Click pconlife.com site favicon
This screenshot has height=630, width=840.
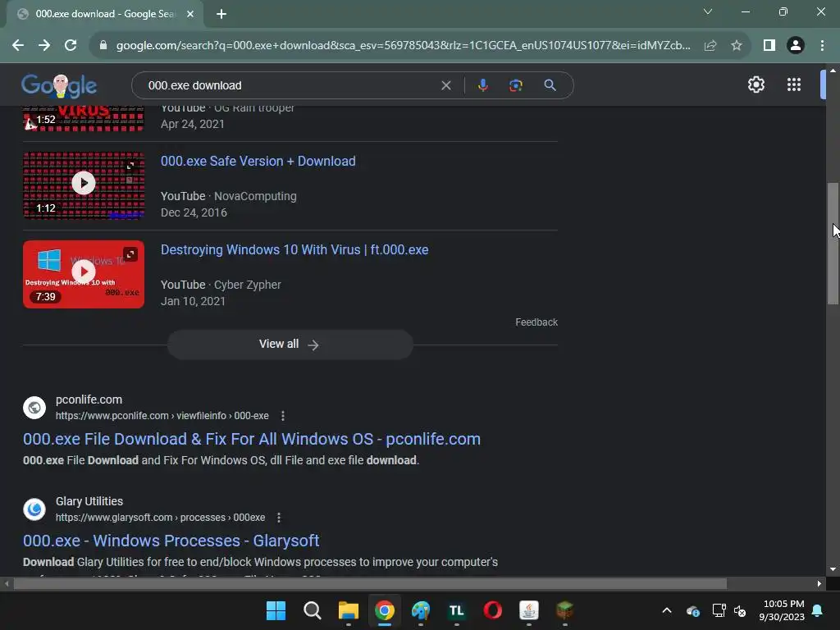(34, 408)
